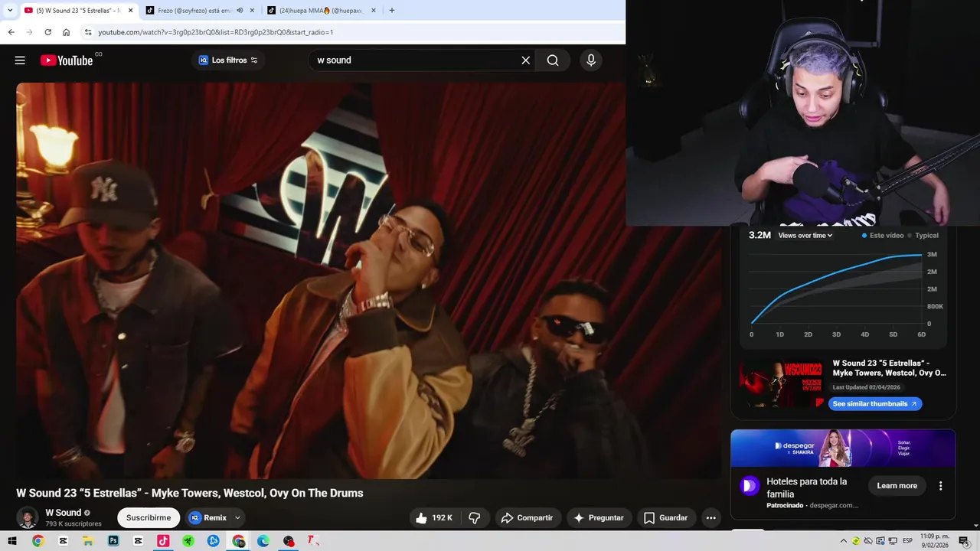
Task: Click the browser home button
Action: coord(67,32)
